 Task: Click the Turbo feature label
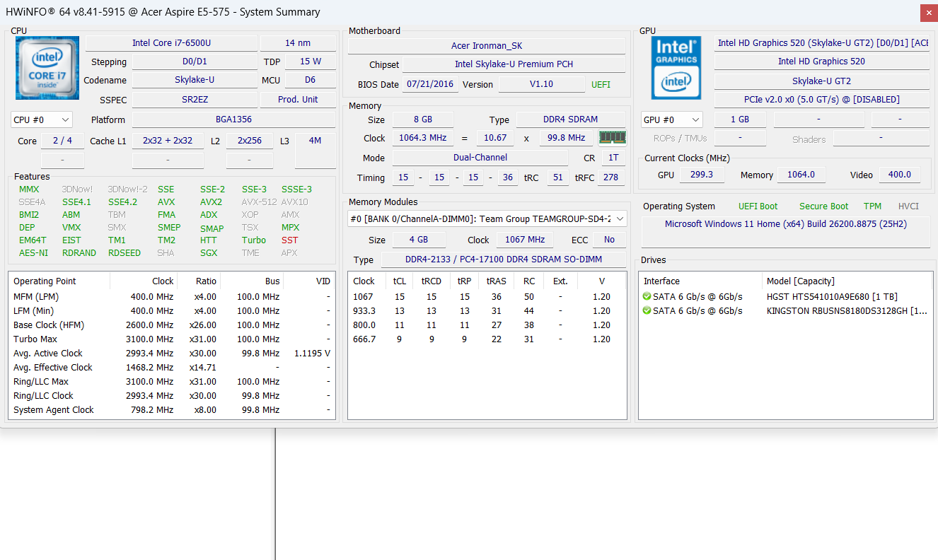pos(254,240)
